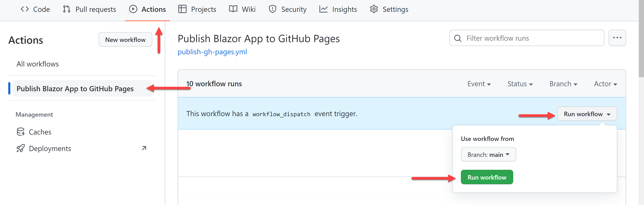The height and width of the screenshot is (205, 644).
Task: Switch to the Actions tab
Action: pyautogui.click(x=147, y=9)
